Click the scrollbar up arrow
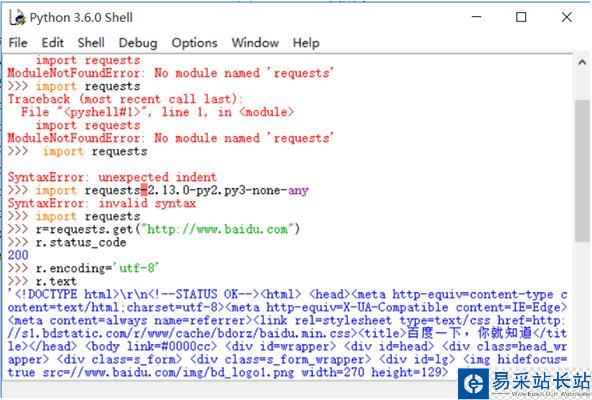The image size is (592, 400). (582, 62)
